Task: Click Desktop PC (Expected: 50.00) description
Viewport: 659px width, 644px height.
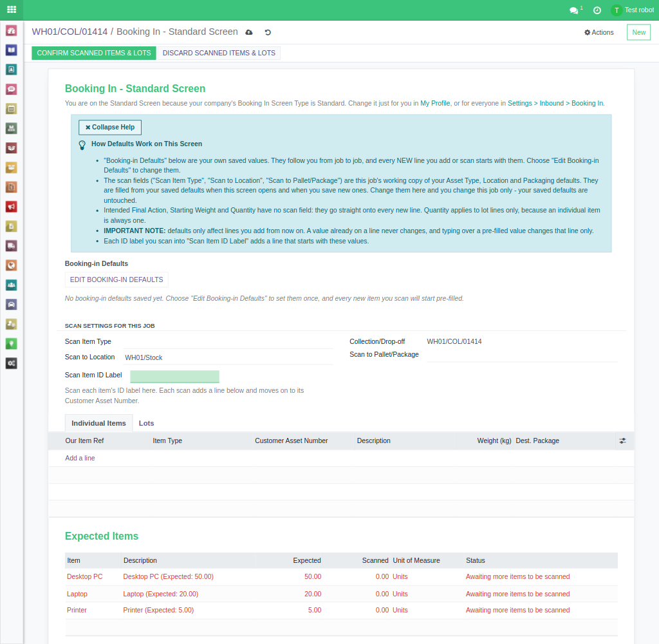Action: pos(168,576)
